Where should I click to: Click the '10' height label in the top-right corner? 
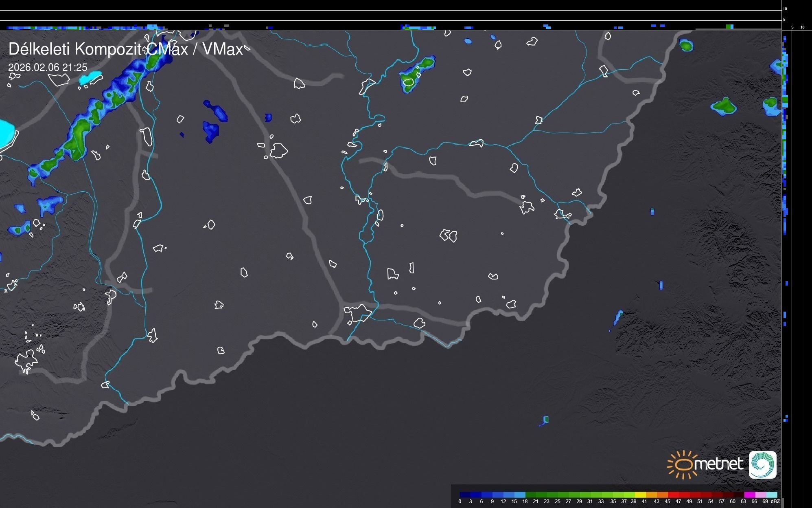pos(785,9)
